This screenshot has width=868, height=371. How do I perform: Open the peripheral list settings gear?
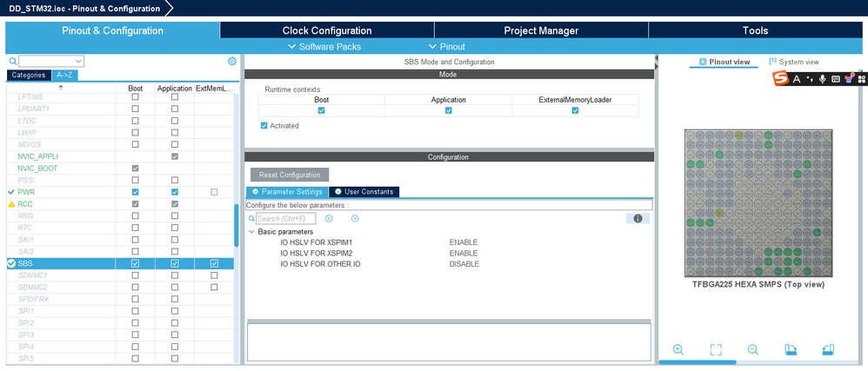pos(232,62)
